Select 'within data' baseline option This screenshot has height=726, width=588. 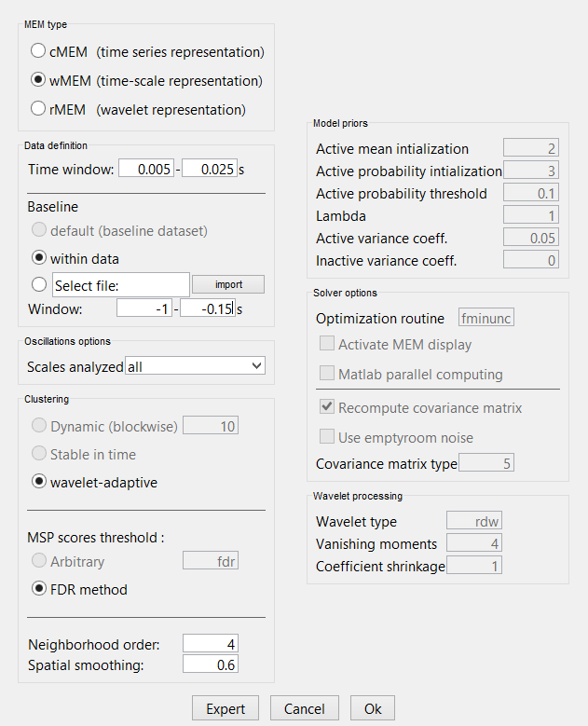[x=39, y=257]
